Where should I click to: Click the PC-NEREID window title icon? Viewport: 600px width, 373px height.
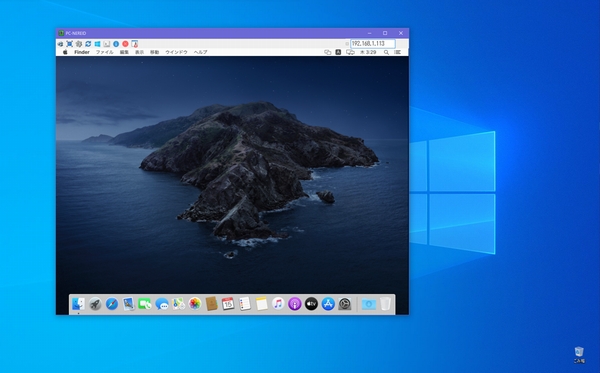click(x=61, y=33)
